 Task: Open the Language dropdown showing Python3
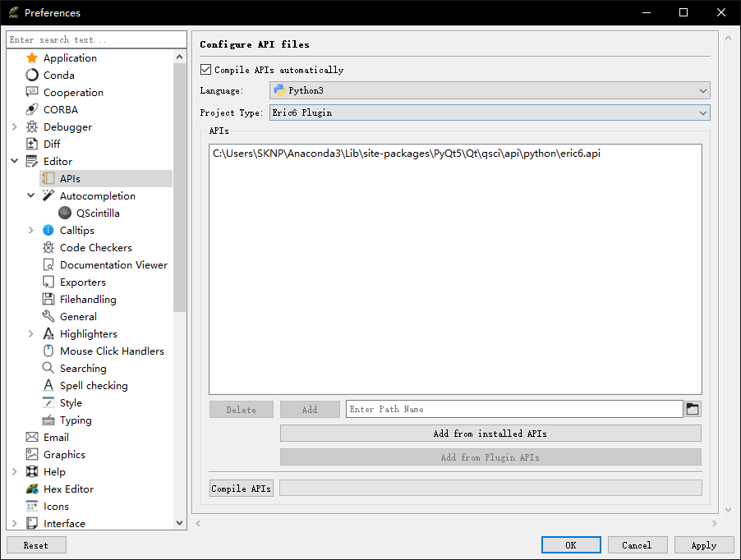pos(490,90)
